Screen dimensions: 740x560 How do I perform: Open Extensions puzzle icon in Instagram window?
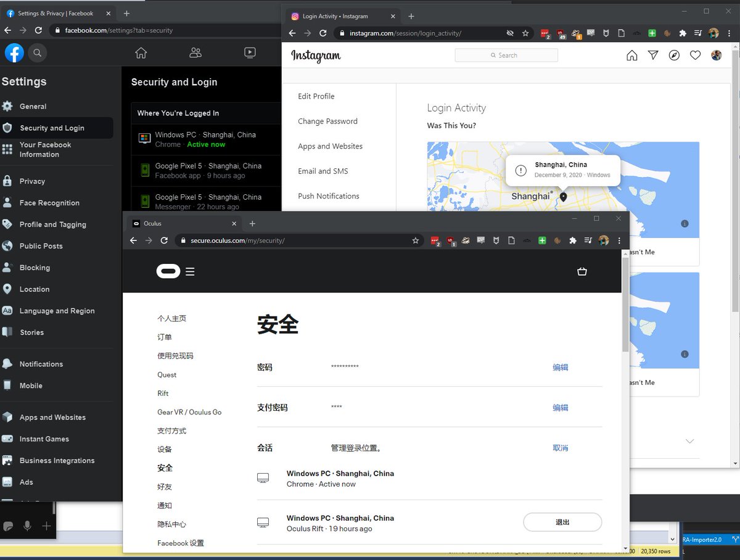point(683,33)
